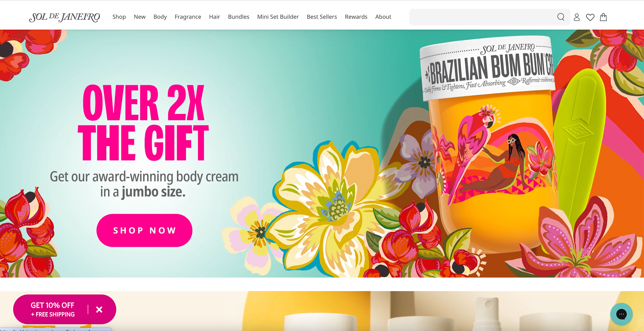Screen dimensions: 644x331
Task: Open the New menu item
Action: (140, 17)
